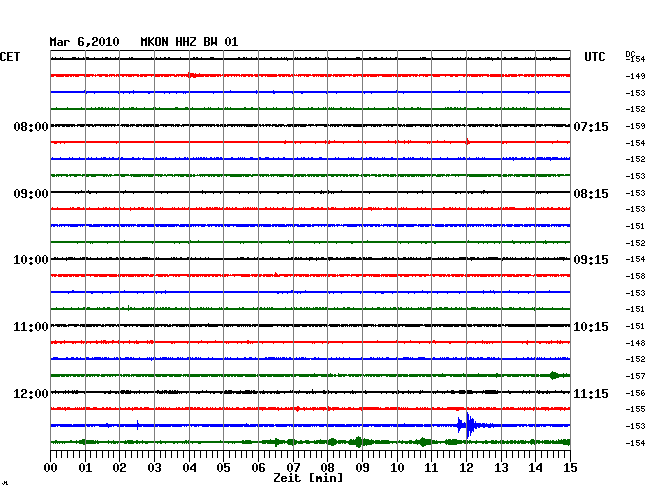The image size is (650, 494).
Task: Click the "11:15" UTC time label
Action: pyautogui.click(x=591, y=393)
